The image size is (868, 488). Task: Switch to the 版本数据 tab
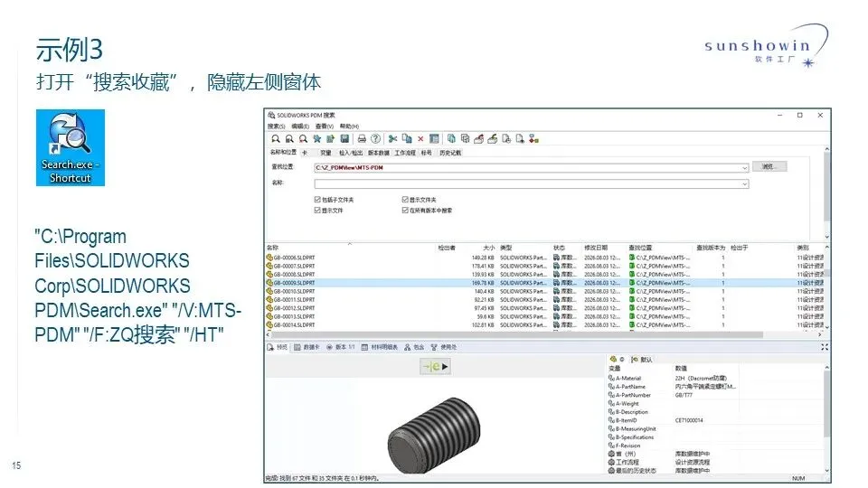click(x=378, y=153)
